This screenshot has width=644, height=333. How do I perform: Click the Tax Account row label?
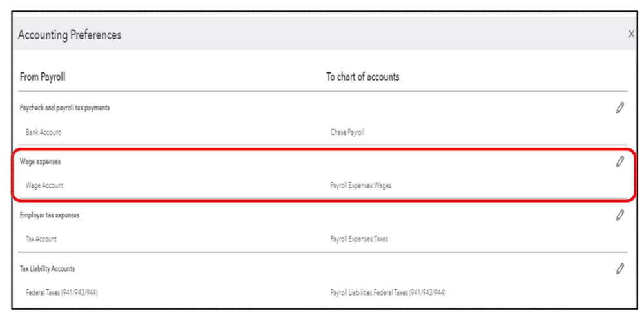[41, 239]
